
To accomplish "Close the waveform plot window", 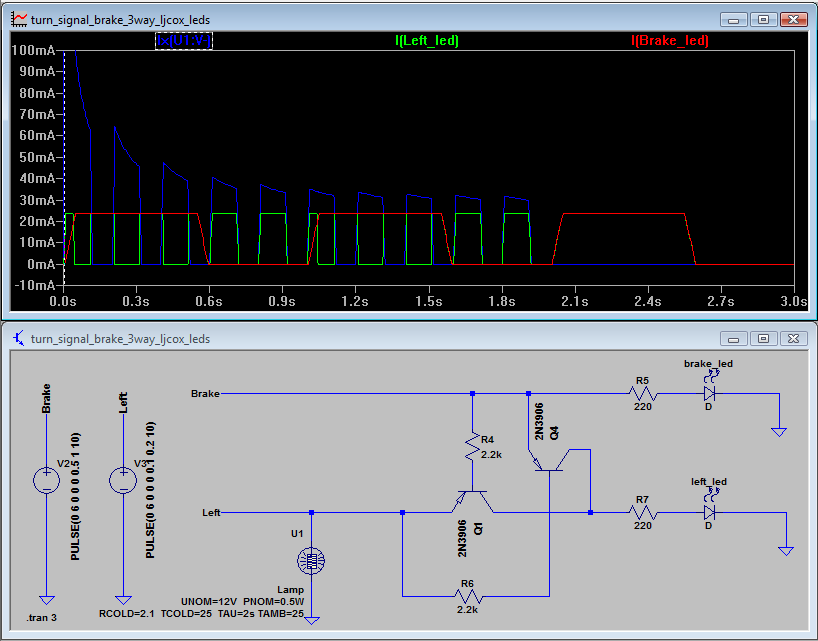I will 793,20.
